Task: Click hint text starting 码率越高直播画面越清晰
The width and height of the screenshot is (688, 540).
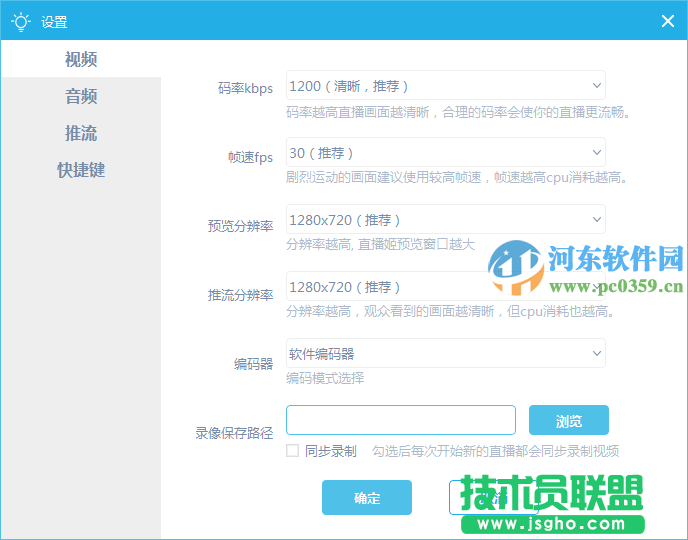Action: pos(459,112)
